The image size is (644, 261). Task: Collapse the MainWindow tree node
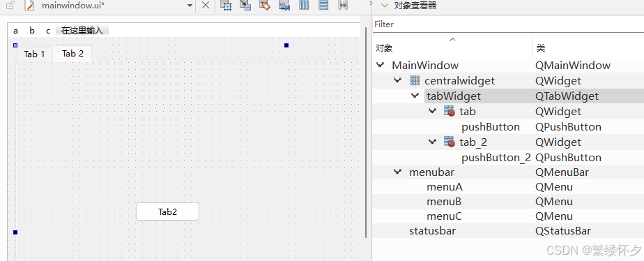pos(381,65)
